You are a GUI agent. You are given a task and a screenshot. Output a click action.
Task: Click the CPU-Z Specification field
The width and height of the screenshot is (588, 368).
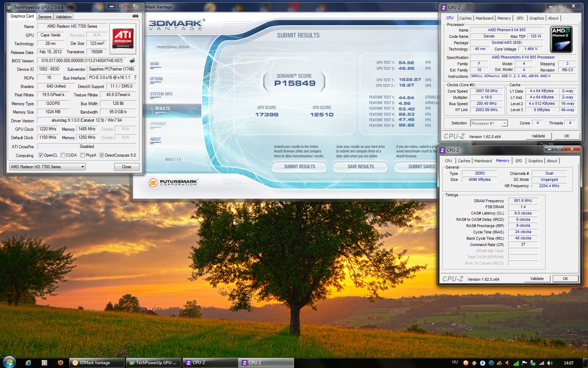[523, 57]
